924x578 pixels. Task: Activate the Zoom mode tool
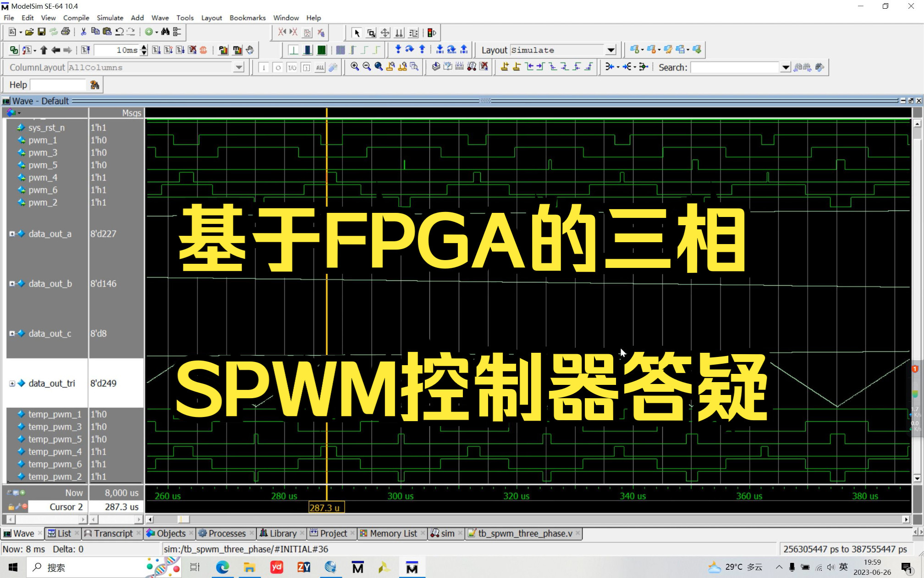(371, 33)
